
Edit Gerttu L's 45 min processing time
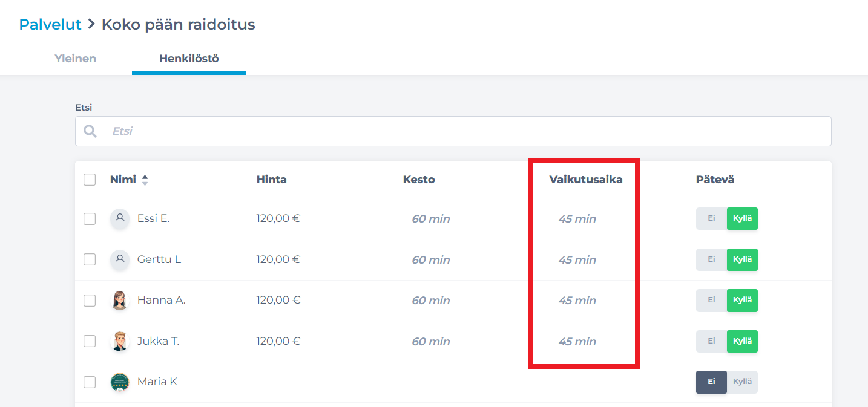click(x=577, y=260)
